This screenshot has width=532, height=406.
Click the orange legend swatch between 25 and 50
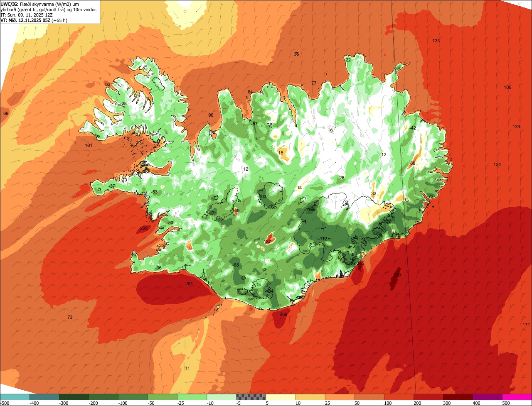(339, 397)
